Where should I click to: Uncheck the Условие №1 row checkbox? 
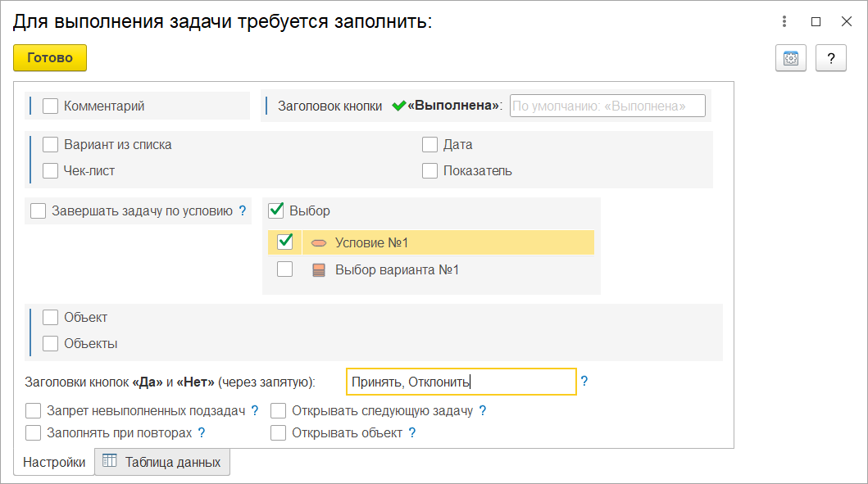point(285,242)
